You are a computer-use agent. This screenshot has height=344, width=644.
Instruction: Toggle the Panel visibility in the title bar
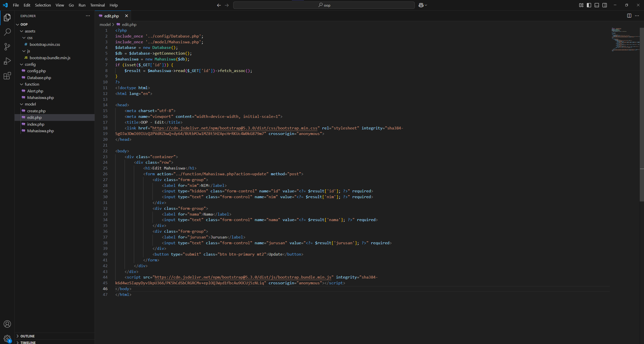pyautogui.click(x=597, y=5)
